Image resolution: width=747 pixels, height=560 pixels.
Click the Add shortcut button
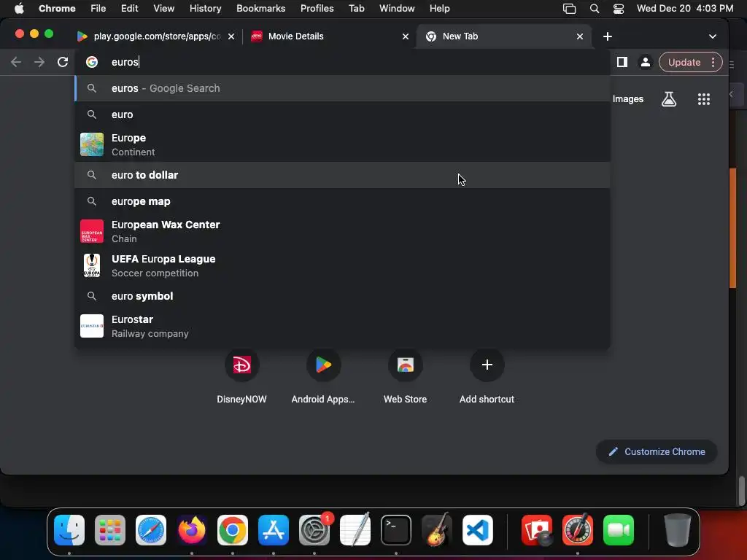(x=487, y=376)
